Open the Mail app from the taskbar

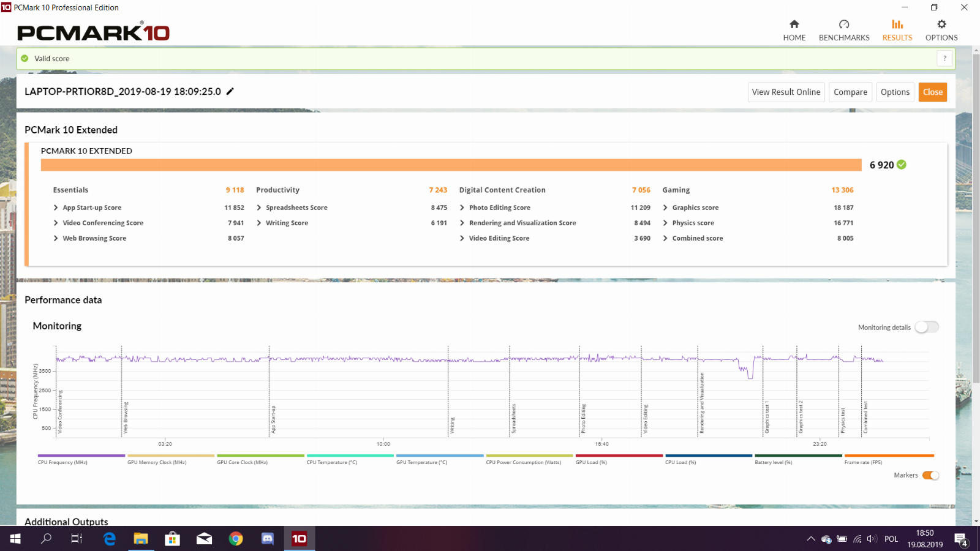tap(204, 539)
